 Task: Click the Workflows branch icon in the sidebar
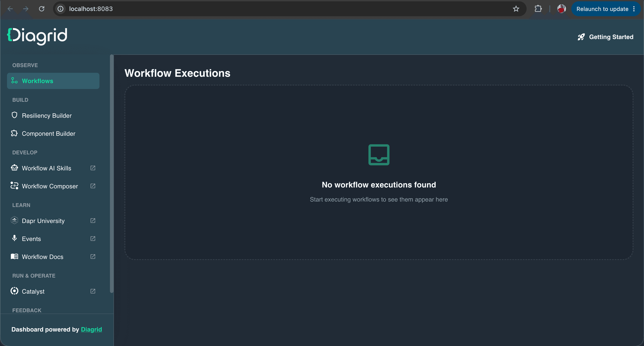(x=14, y=80)
